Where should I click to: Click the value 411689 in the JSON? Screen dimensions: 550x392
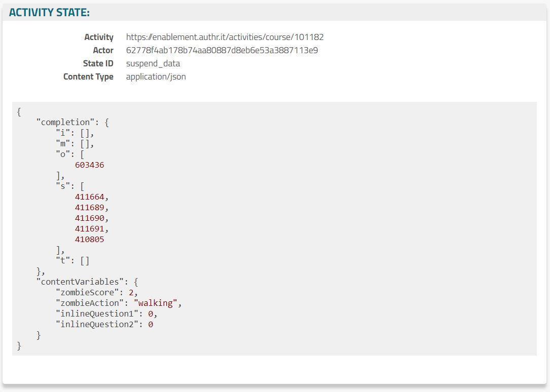(89, 207)
